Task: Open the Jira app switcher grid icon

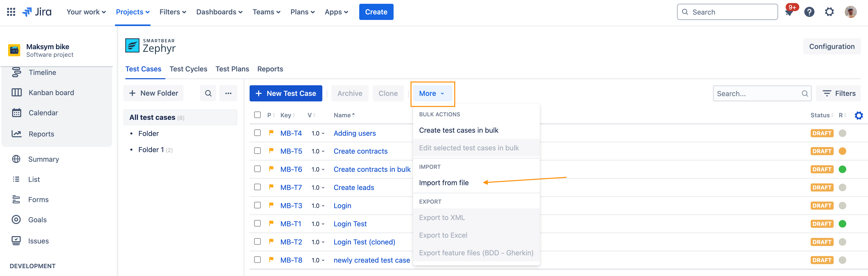Action: coord(11,12)
